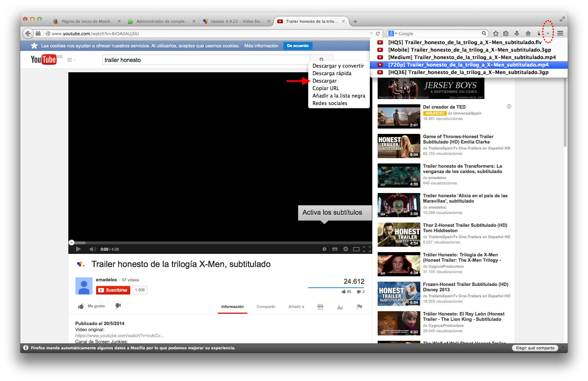
Task: Click the video progress bar scrubber
Action: (x=72, y=242)
